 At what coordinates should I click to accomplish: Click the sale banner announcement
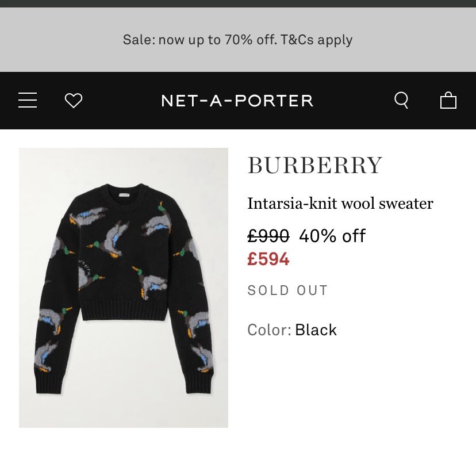click(237, 40)
